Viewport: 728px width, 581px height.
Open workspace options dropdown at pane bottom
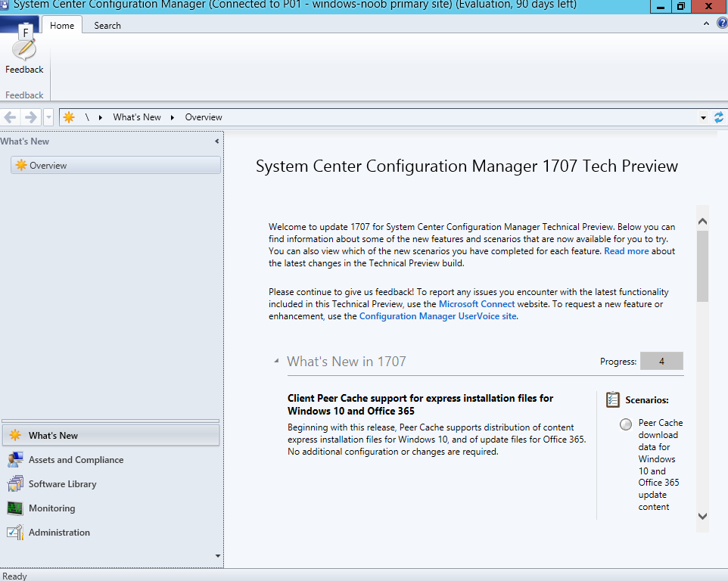pyautogui.click(x=217, y=555)
